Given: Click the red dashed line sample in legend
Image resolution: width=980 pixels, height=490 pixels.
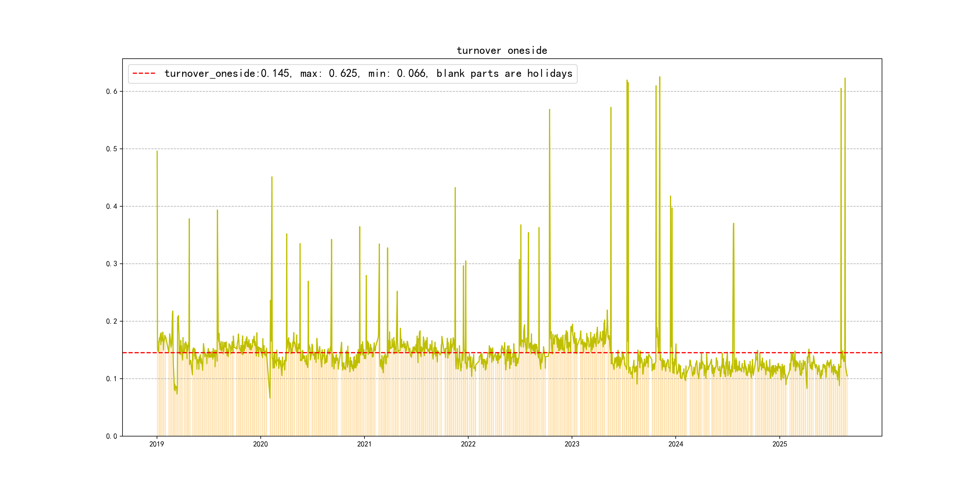Looking at the screenshot, I should coord(144,73).
